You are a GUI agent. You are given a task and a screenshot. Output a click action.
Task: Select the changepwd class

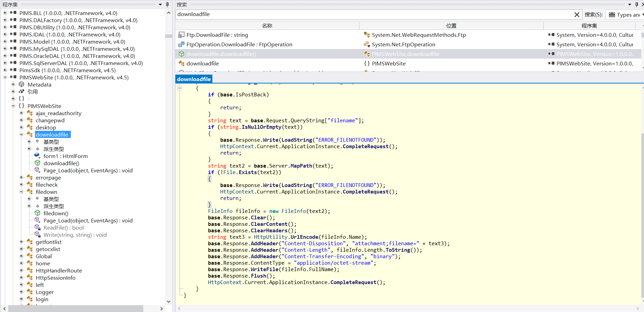pos(50,120)
